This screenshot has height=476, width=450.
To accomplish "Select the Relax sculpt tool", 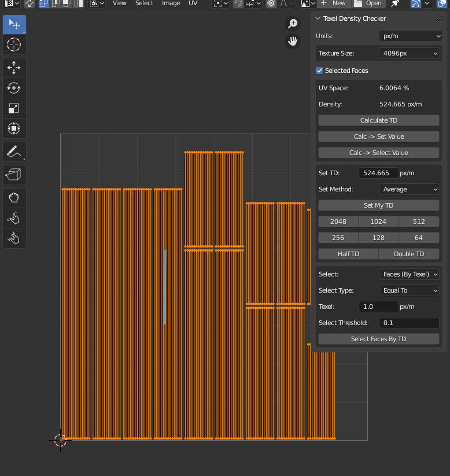I will [x=14, y=218].
